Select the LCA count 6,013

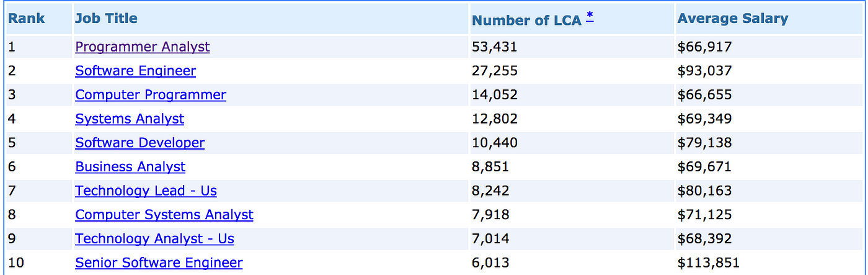click(490, 263)
